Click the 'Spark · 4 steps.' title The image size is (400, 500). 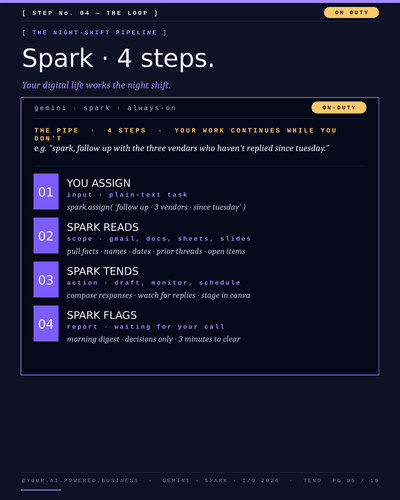(x=118, y=58)
